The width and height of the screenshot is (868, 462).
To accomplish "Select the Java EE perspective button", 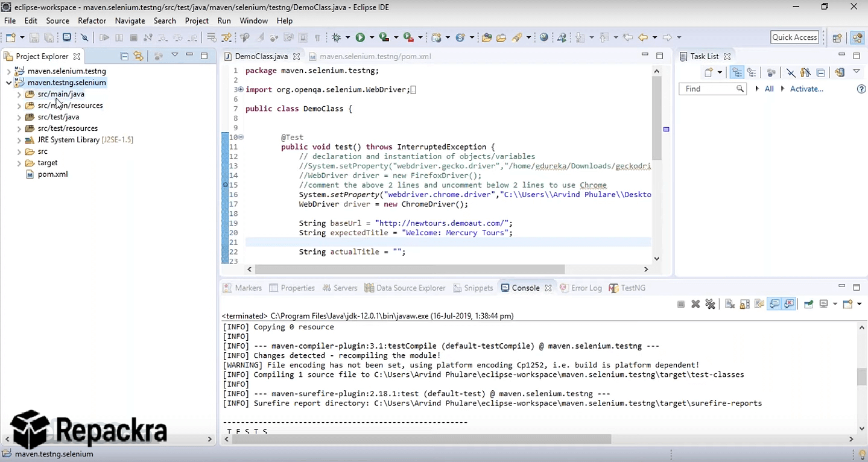I will coord(857,37).
